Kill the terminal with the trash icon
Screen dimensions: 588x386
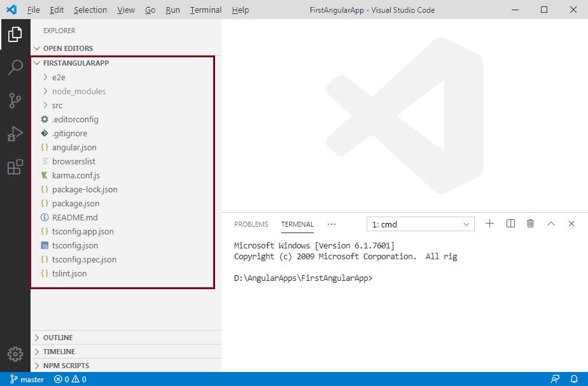(531, 224)
